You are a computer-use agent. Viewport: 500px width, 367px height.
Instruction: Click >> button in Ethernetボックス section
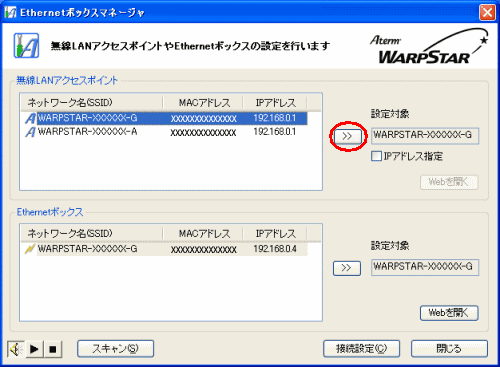coord(347,268)
